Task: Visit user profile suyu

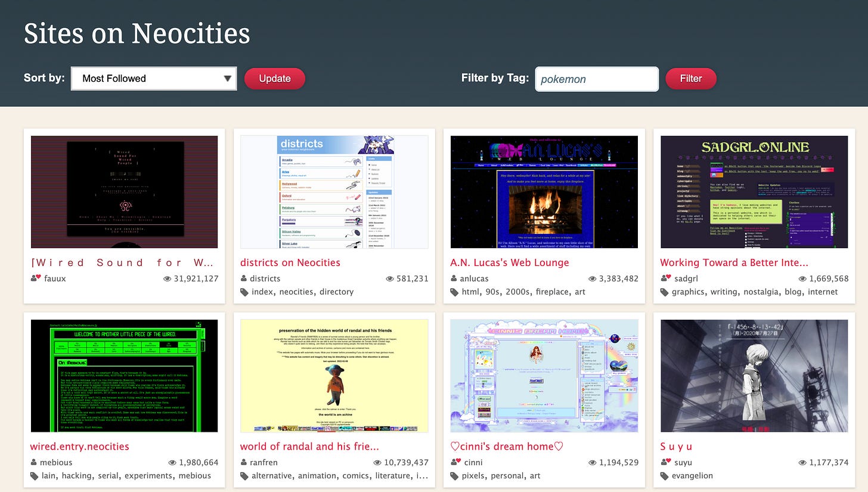Action: pos(683,462)
